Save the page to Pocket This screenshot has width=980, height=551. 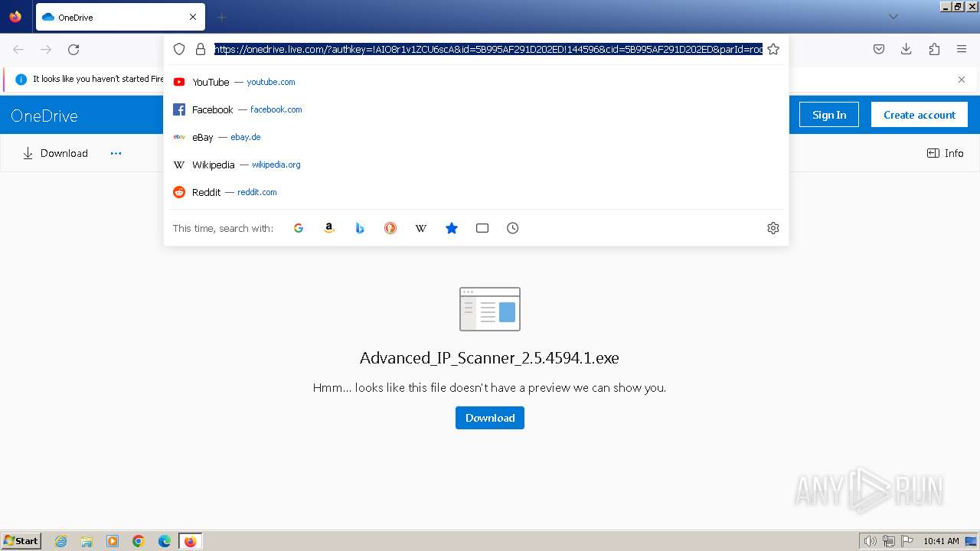[x=879, y=50]
